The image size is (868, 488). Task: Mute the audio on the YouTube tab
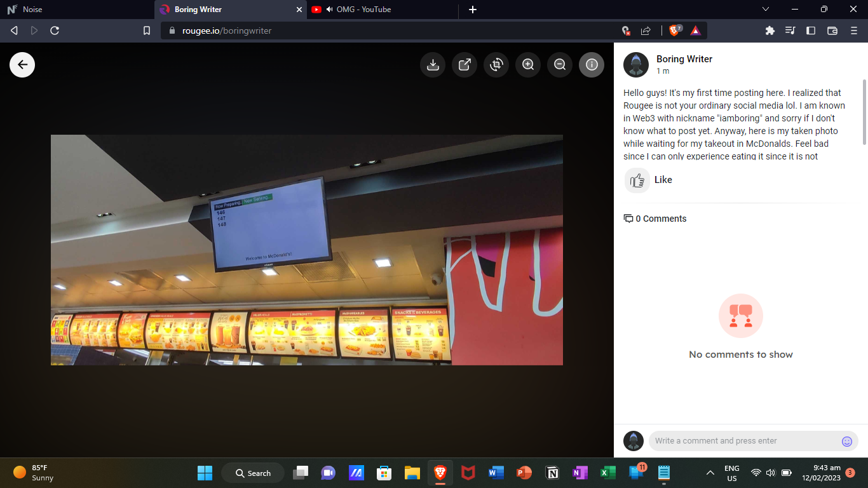pyautogui.click(x=330, y=10)
